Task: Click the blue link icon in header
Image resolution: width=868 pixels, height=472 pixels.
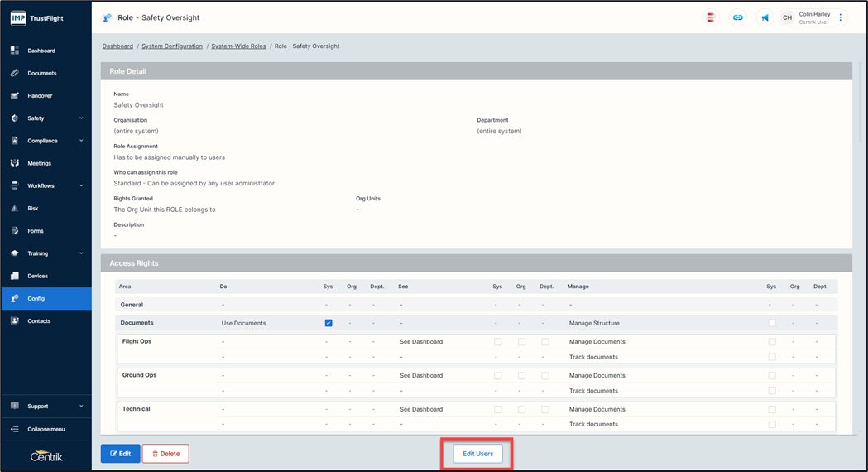Action: (737, 17)
